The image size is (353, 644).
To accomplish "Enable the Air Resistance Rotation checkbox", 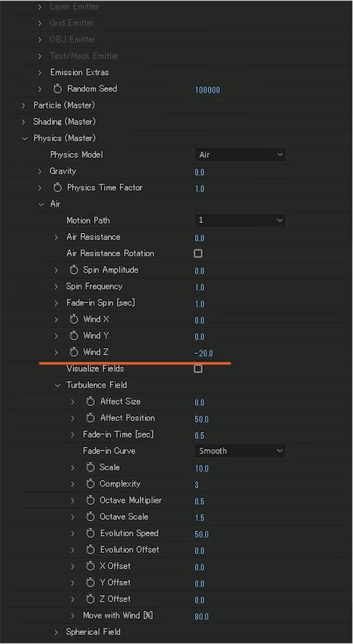I will [198, 254].
